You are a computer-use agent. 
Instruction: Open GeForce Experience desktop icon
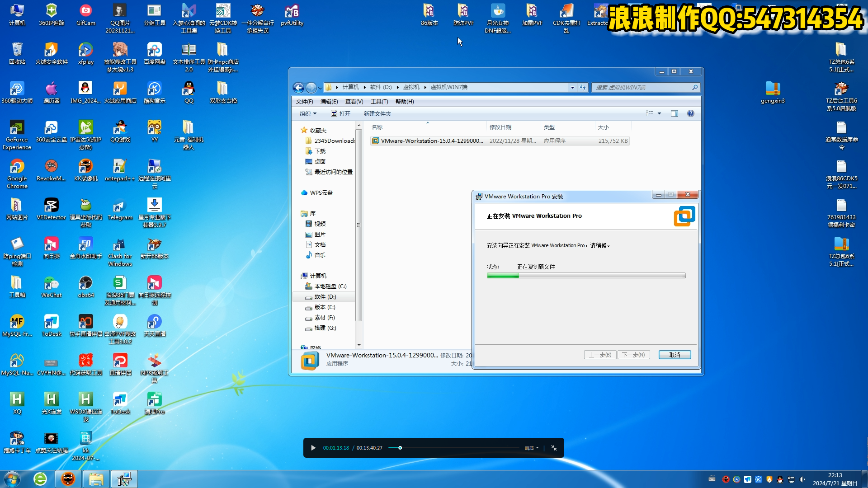[17, 135]
